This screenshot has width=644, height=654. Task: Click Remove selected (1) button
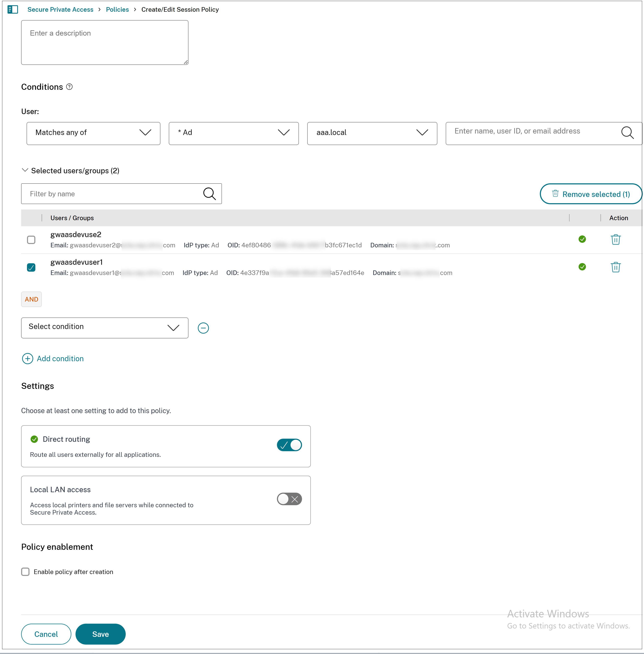point(591,194)
